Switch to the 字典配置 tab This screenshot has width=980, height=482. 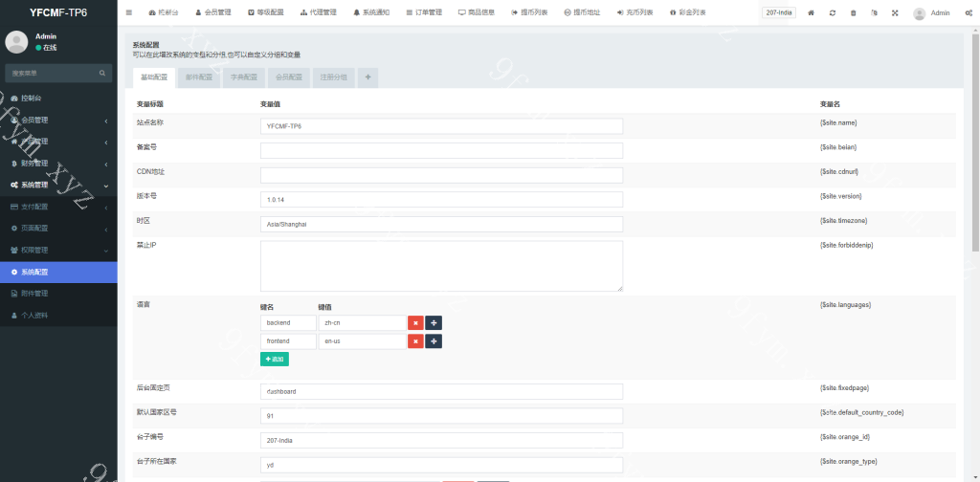pyautogui.click(x=244, y=77)
